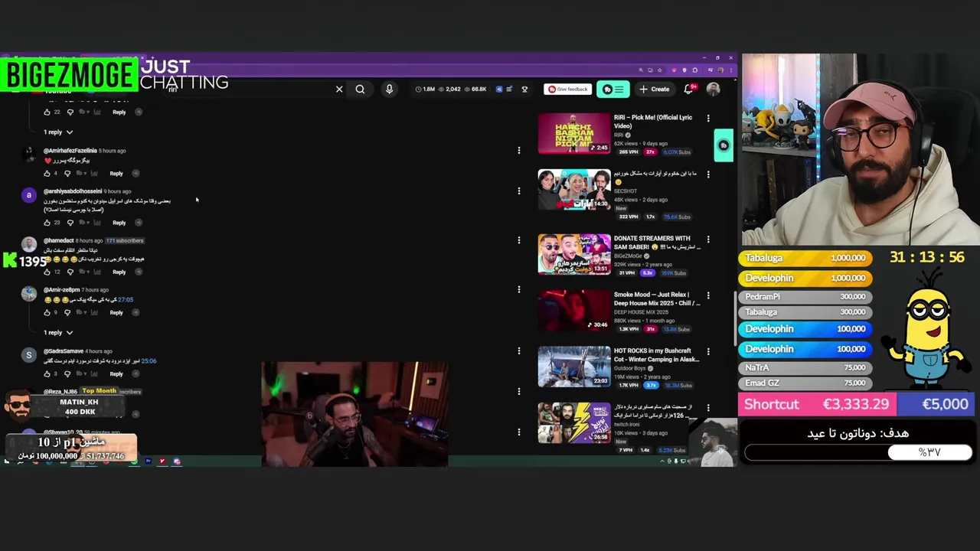Click HOT ROCKS in my Bushcraft title

coord(656,355)
